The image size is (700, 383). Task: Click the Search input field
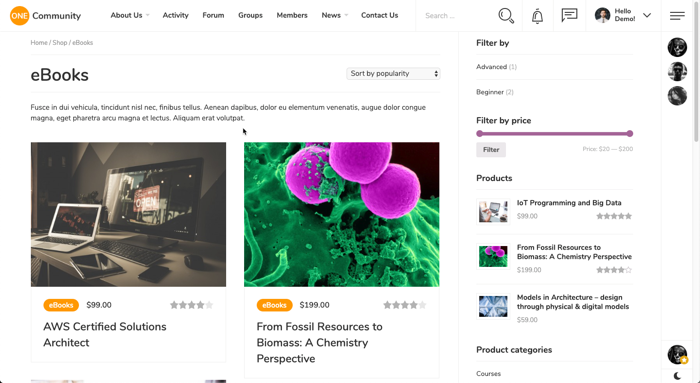(x=455, y=16)
